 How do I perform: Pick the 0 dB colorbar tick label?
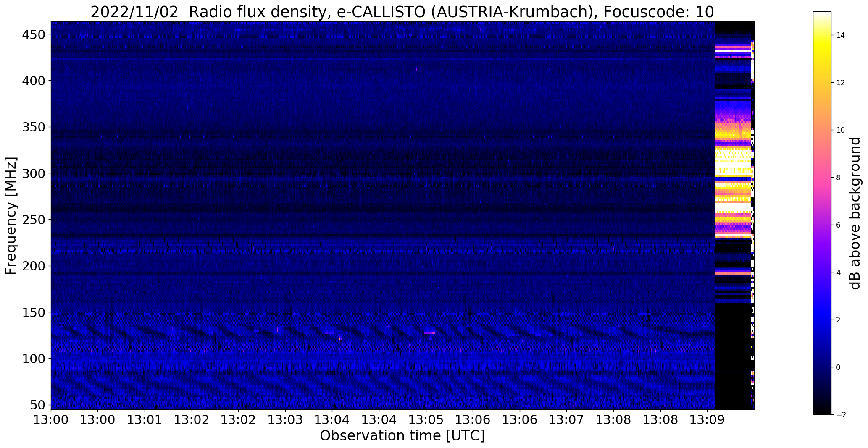tap(839, 367)
